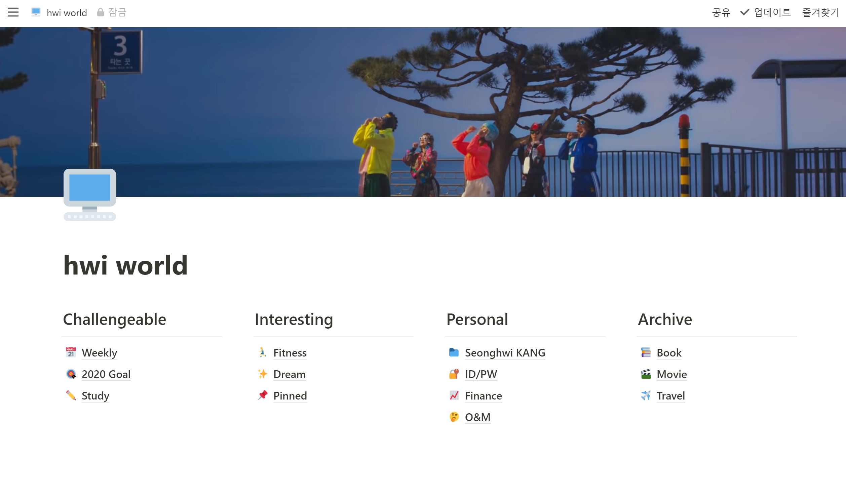Open the Study page

tap(95, 396)
